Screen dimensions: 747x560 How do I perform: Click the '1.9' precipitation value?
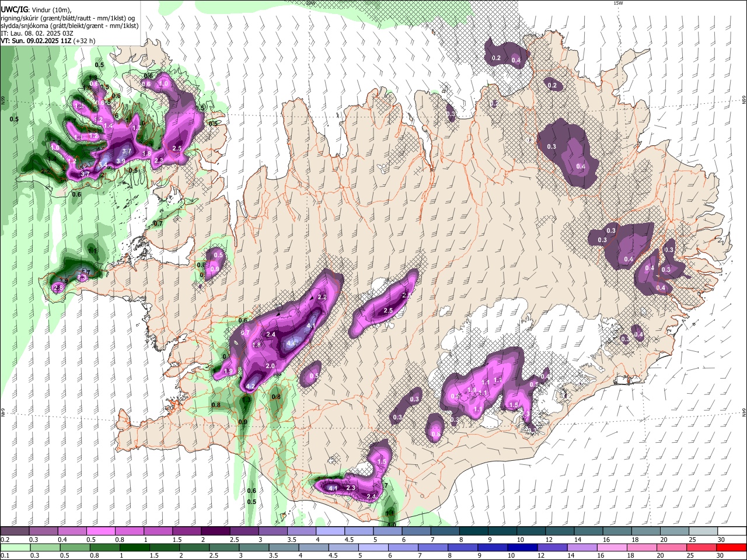tap(229, 371)
